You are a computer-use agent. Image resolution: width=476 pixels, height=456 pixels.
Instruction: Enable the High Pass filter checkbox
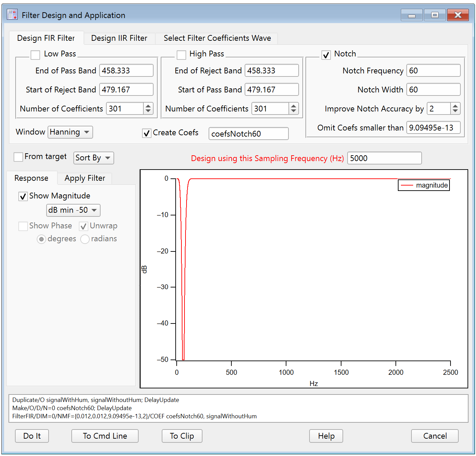(x=181, y=55)
